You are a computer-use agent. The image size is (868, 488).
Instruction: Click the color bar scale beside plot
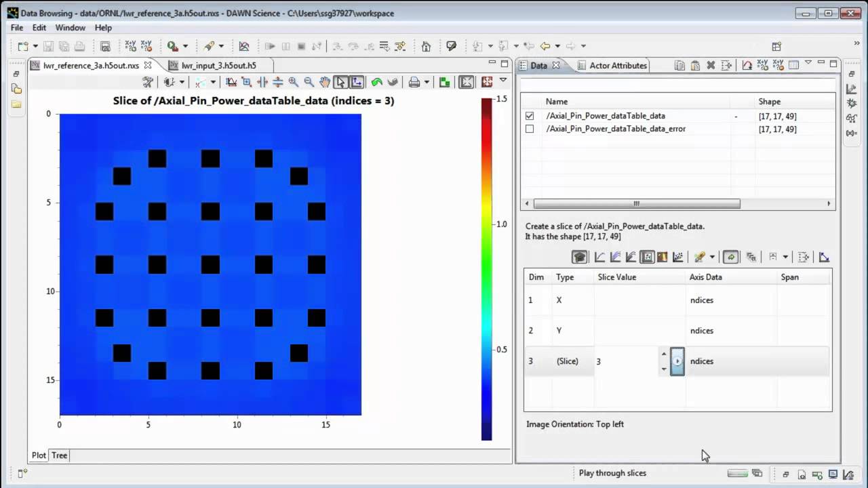(486, 270)
